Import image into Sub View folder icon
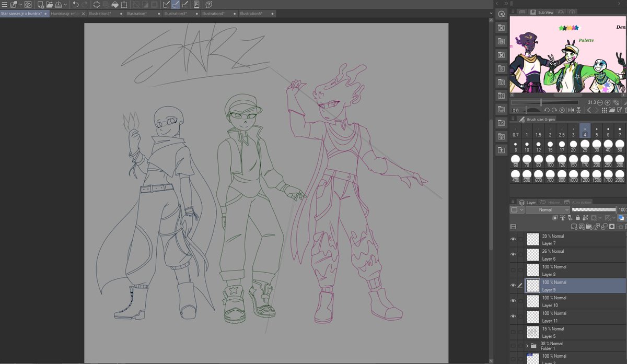The width and height of the screenshot is (627, 364). click(612, 110)
